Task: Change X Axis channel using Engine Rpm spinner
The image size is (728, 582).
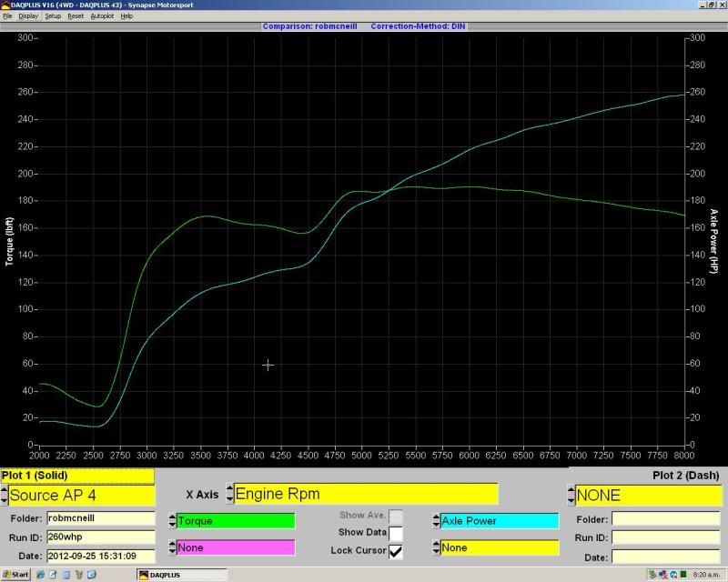Action: [x=227, y=495]
